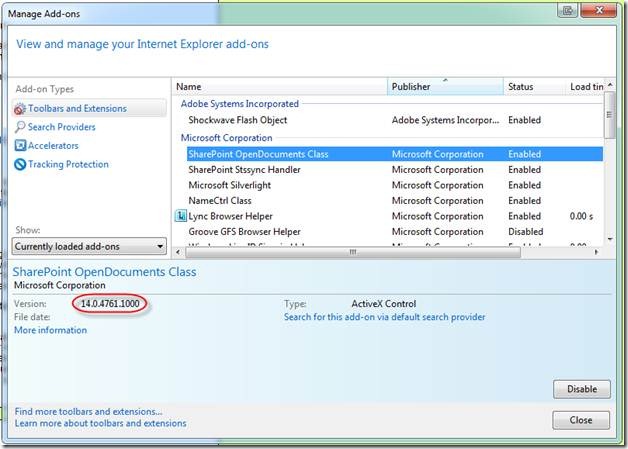This screenshot has height=449, width=628.
Task: Sort list by the Status column header
Action: [534, 87]
